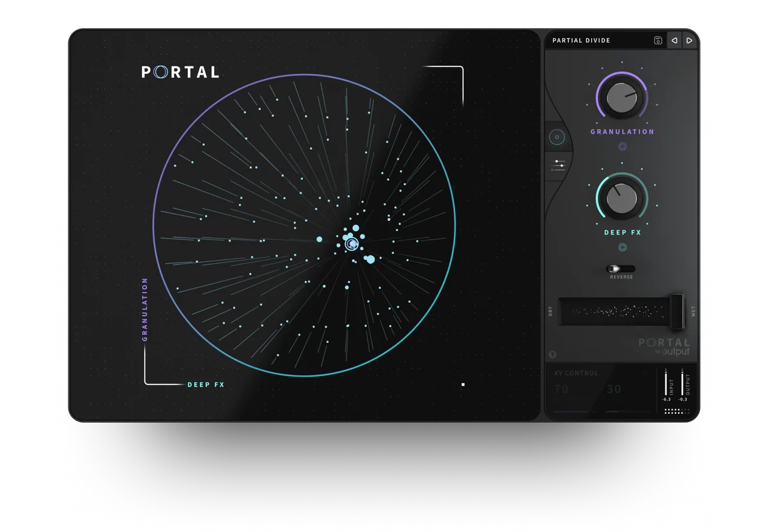Click the PORTAL logo in main panel
The height and width of the screenshot is (532, 767).
point(180,72)
